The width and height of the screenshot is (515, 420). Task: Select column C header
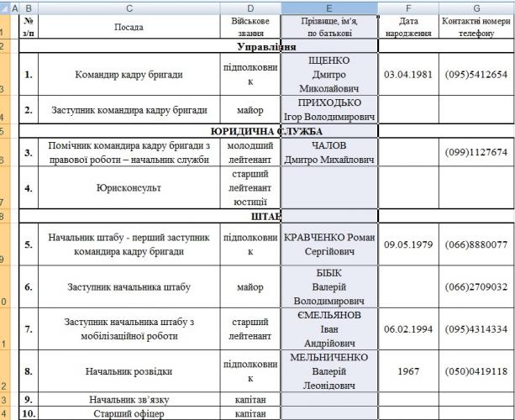(129, 6)
